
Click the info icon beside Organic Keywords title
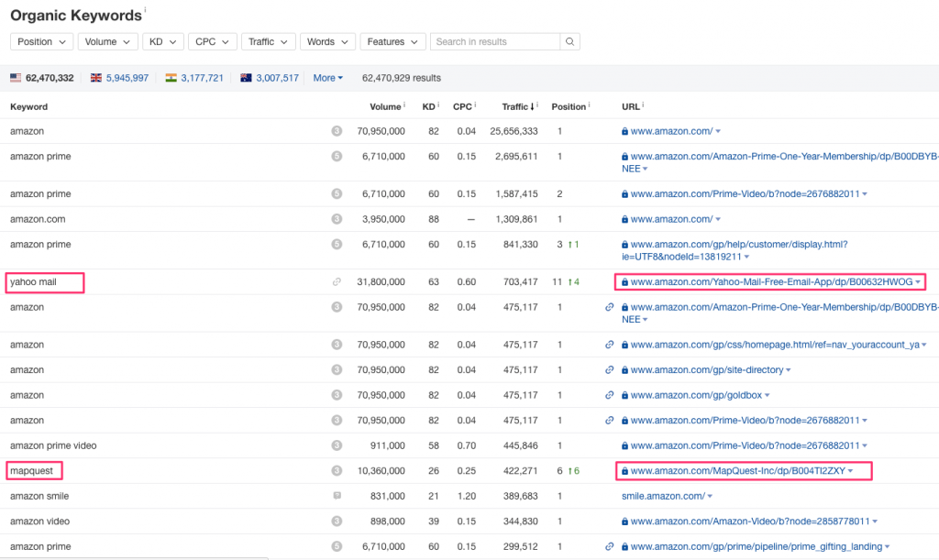click(145, 9)
